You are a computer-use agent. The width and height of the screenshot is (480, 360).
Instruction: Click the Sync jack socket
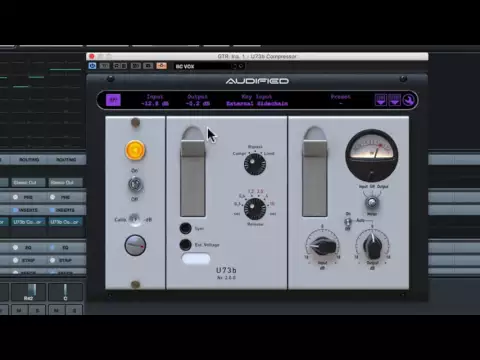(185, 228)
